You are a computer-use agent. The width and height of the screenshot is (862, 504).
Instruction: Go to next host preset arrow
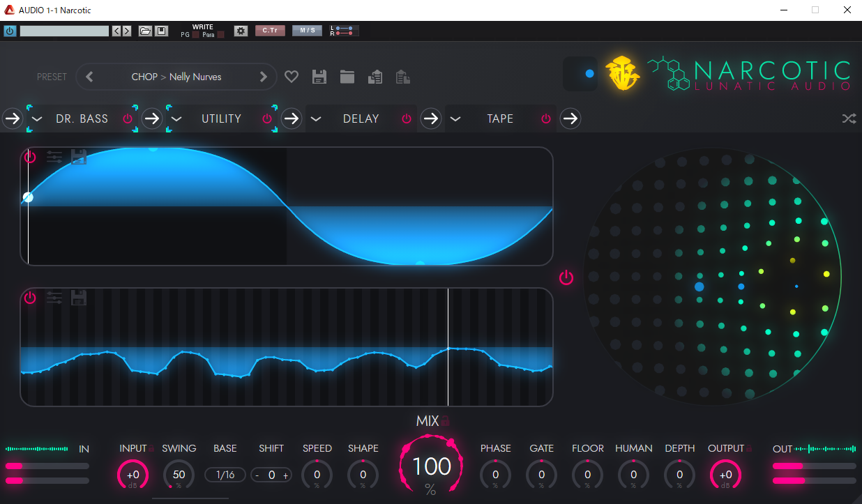126,31
